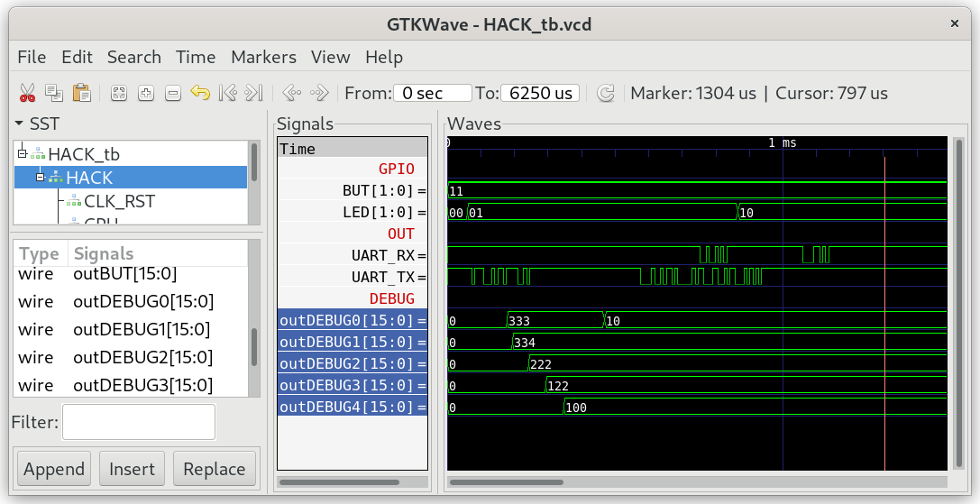980x504 pixels.
Task: Collapse the SST panel triangle
Action: [x=19, y=124]
